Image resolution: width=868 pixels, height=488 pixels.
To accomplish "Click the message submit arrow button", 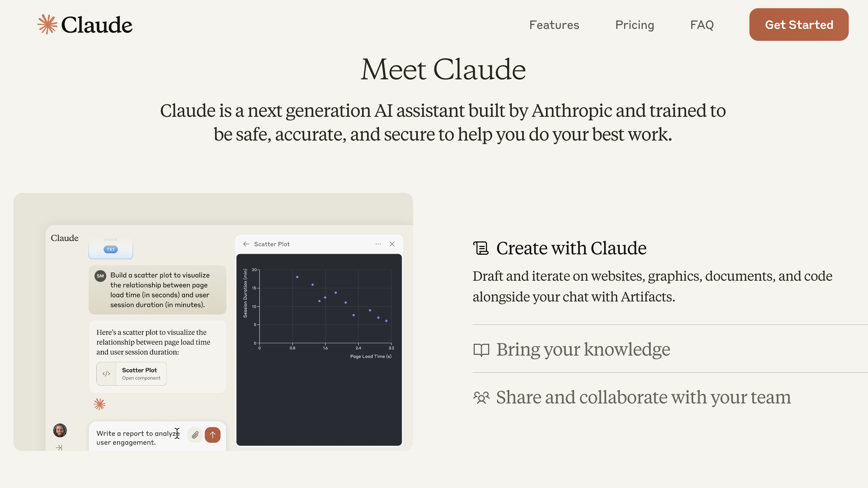I will [212, 435].
